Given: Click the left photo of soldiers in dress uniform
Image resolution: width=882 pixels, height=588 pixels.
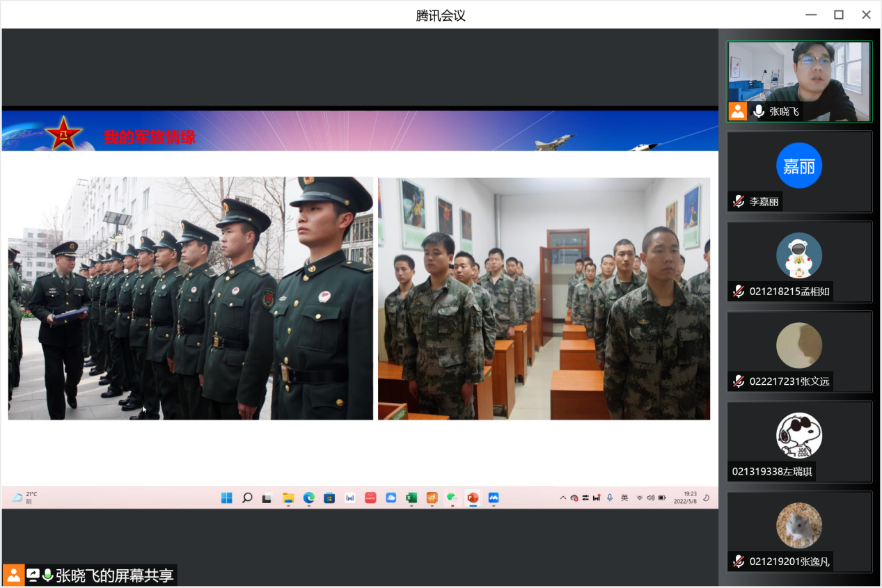Looking at the screenshot, I should (x=191, y=298).
